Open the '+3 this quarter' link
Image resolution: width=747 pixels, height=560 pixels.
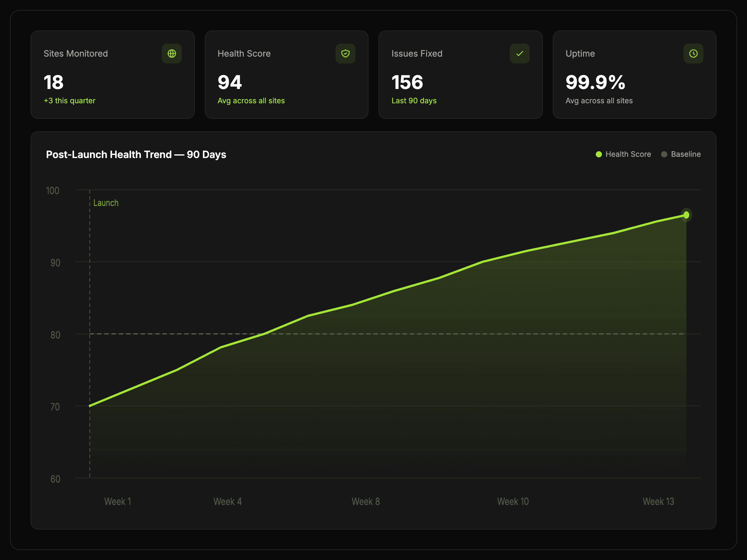click(x=70, y=100)
